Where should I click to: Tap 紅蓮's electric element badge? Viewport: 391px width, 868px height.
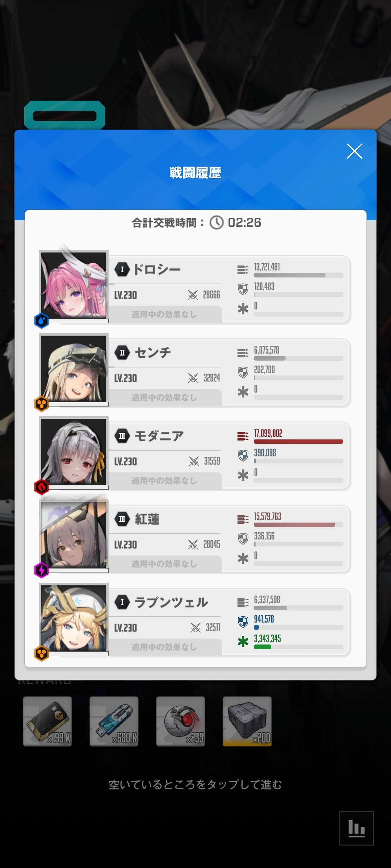click(42, 570)
